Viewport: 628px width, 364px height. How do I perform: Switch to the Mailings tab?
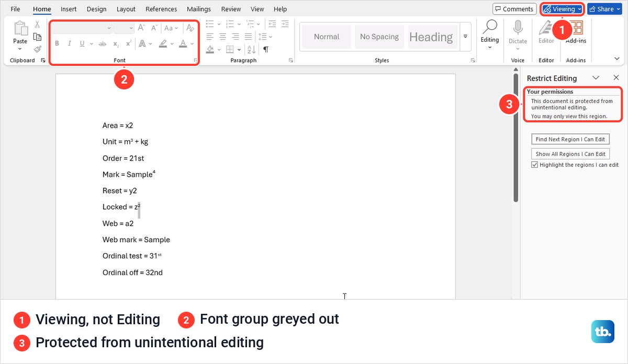tap(199, 9)
